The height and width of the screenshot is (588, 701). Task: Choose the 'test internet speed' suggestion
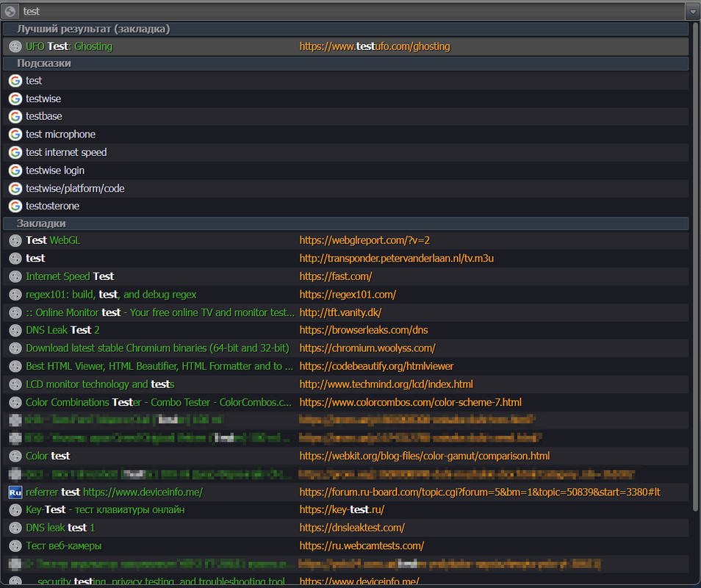click(346, 152)
